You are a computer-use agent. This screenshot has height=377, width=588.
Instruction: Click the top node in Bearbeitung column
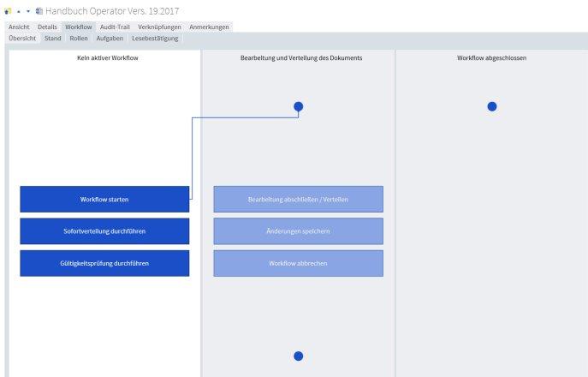click(299, 106)
